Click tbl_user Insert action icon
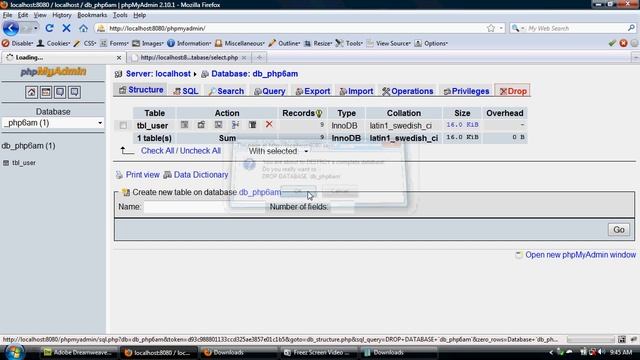This screenshot has height=360, width=640. coord(236,125)
